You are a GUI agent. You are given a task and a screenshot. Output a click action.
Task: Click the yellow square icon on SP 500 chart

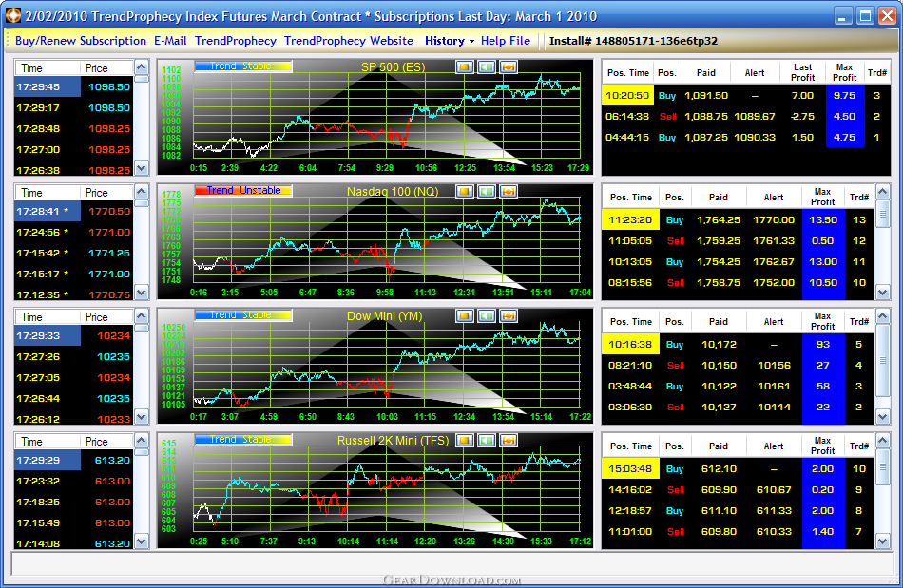coord(464,66)
